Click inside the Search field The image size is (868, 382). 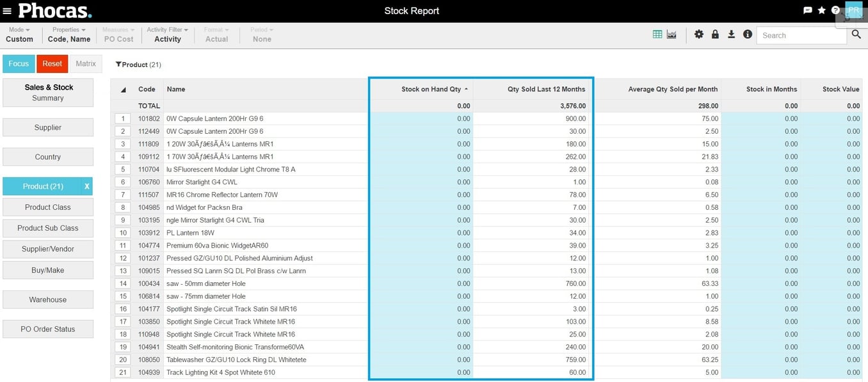801,35
